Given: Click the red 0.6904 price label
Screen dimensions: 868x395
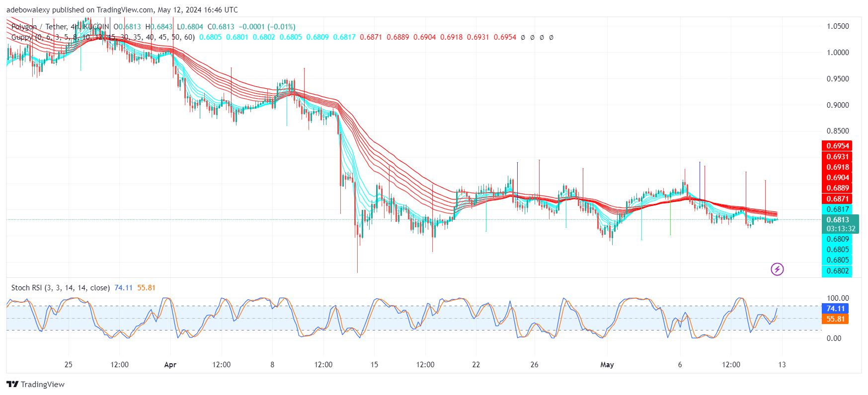Looking at the screenshot, I should click(837, 178).
